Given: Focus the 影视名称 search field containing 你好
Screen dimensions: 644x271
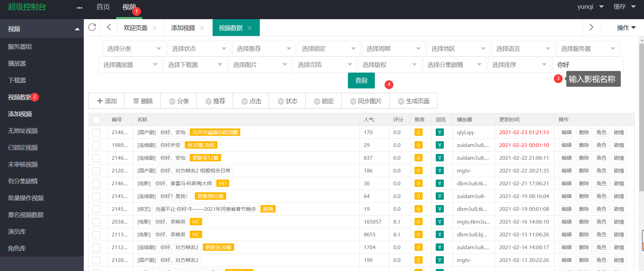Looking at the screenshot, I should tap(588, 65).
